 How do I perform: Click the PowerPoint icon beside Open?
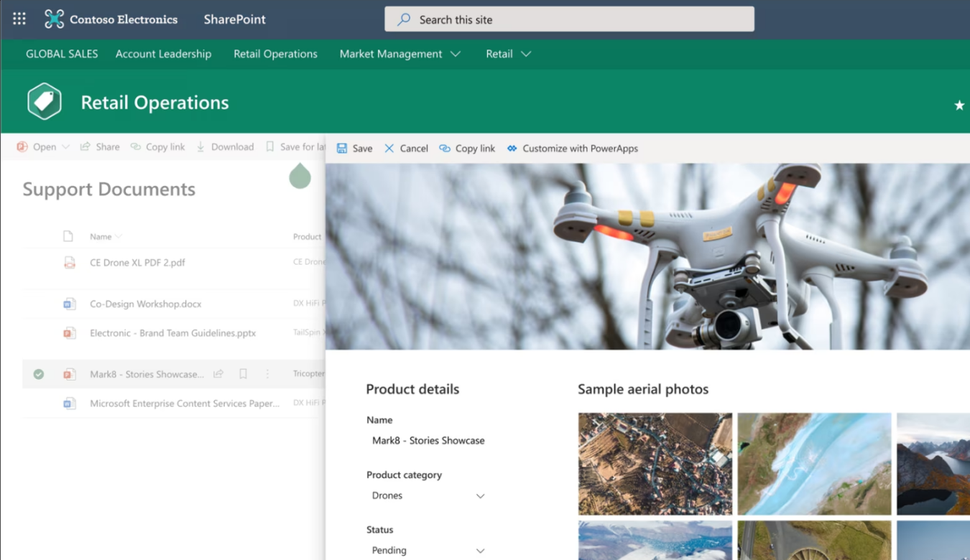click(22, 146)
